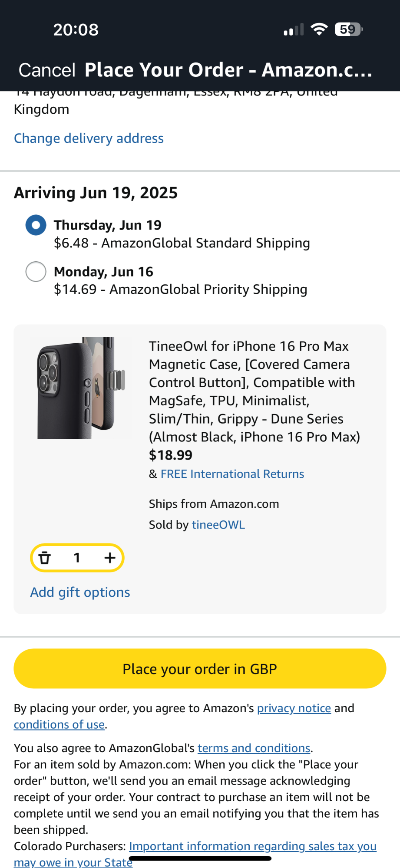View AmazonGlobal terms and conditions
Image resolution: width=400 pixels, height=868 pixels.
tap(254, 748)
